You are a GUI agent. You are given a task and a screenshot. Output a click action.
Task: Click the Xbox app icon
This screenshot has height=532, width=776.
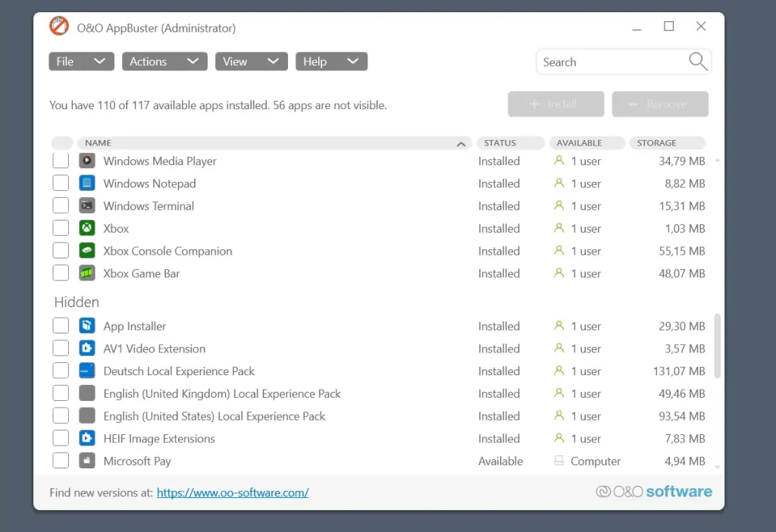[86, 228]
